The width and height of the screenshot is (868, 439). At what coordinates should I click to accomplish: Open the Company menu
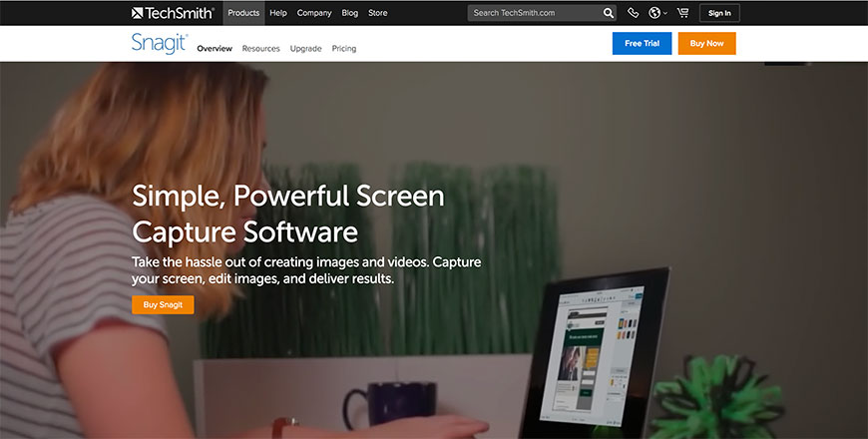coord(314,13)
